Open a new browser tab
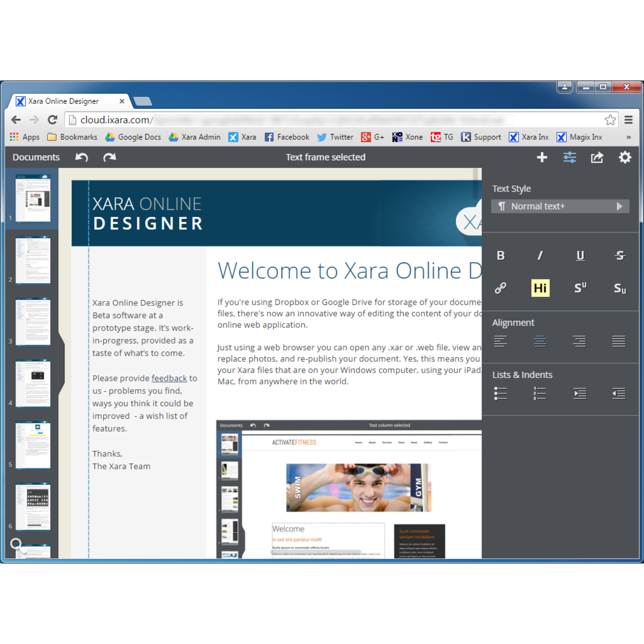The width and height of the screenshot is (644, 644). point(143,102)
